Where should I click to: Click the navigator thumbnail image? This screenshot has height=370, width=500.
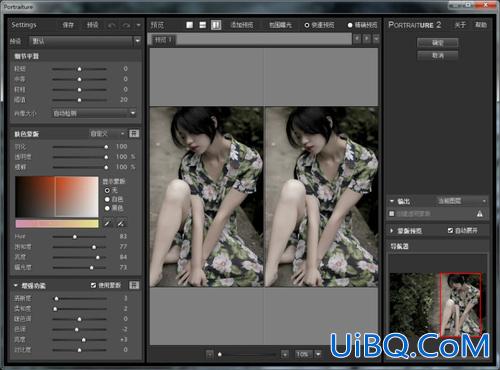[x=437, y=305]
